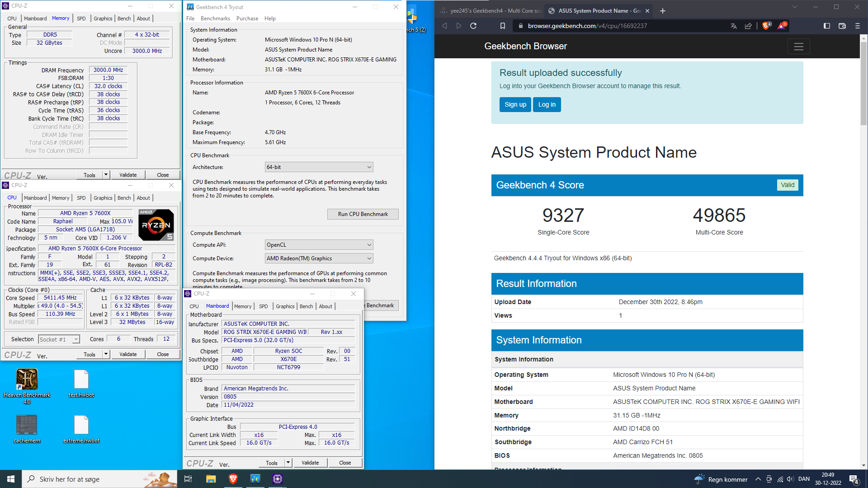Click Close in CPU-Z Mainboard window
This screenshot has height=488, width=868.
coord(345,463)
